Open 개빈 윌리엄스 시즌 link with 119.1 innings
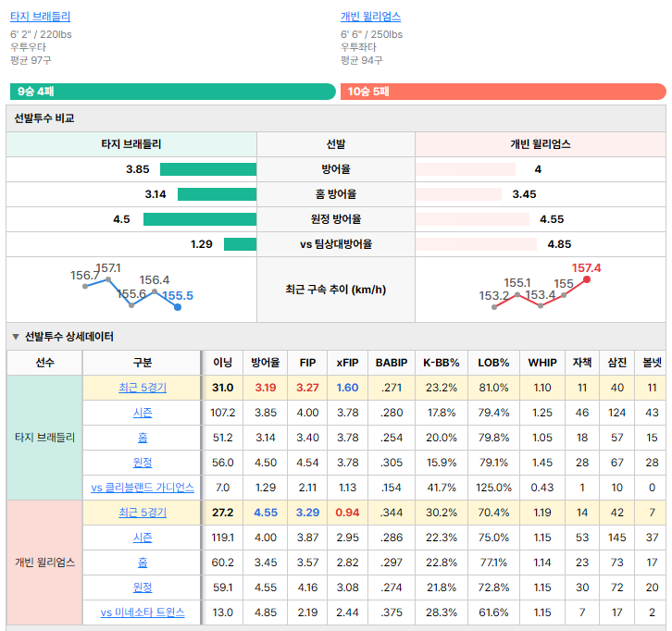The image size is (672, 631). click(143, 538)
